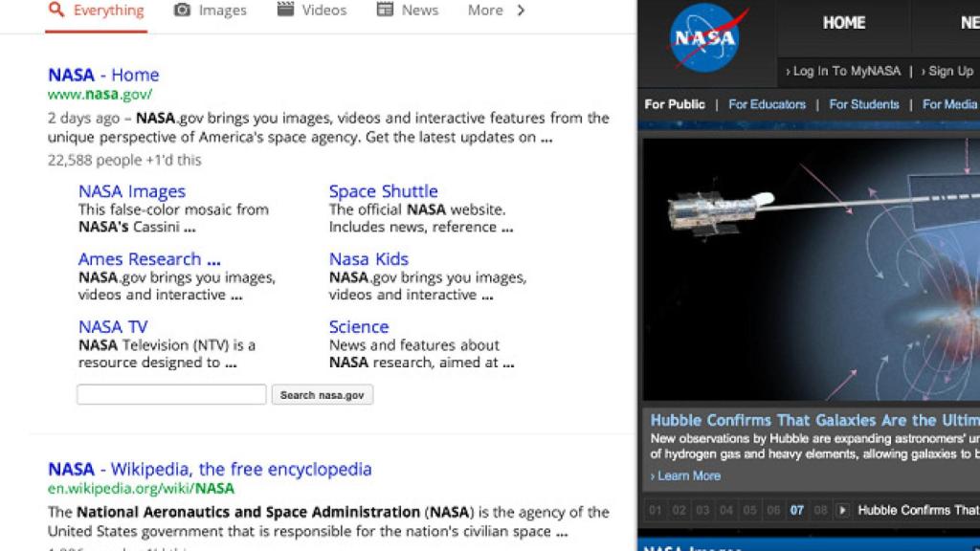This screenshot has height=551, width=980.
Task: Open the NASA Images sitelink
Action: pos(132,191)
